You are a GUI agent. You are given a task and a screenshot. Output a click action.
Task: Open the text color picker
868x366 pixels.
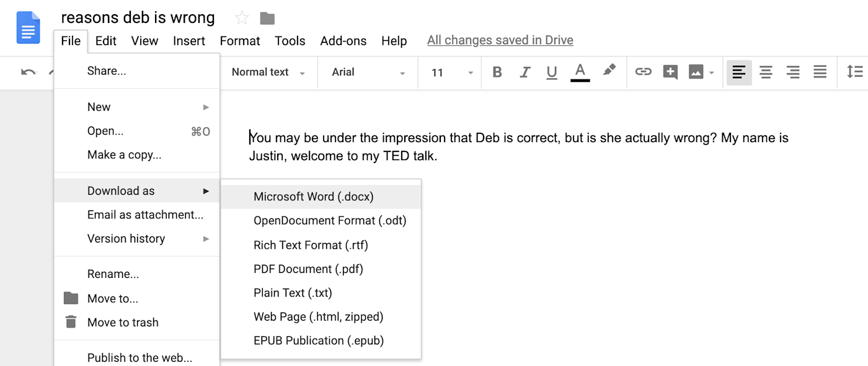tap(580, 72)
